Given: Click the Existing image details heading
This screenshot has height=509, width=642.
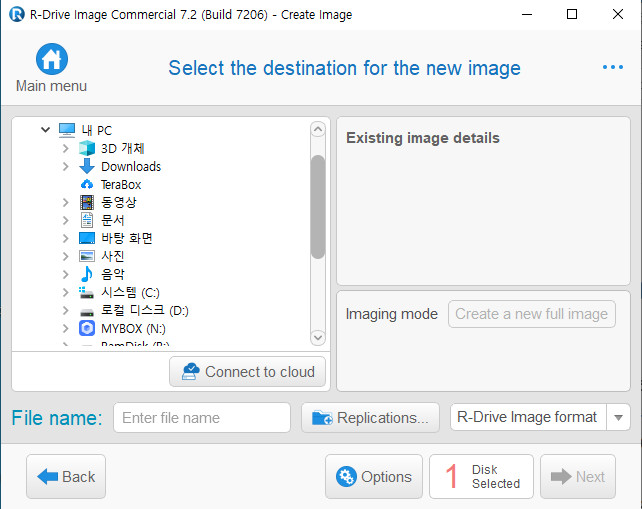Looking at the screenshot, I should [423, 138].
